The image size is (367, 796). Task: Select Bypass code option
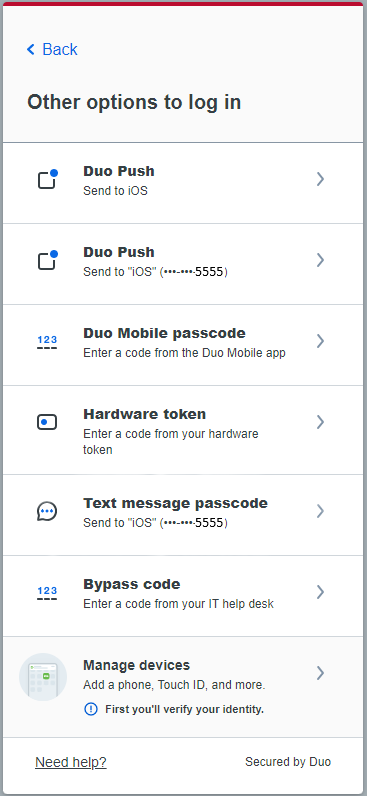[183, 596]
